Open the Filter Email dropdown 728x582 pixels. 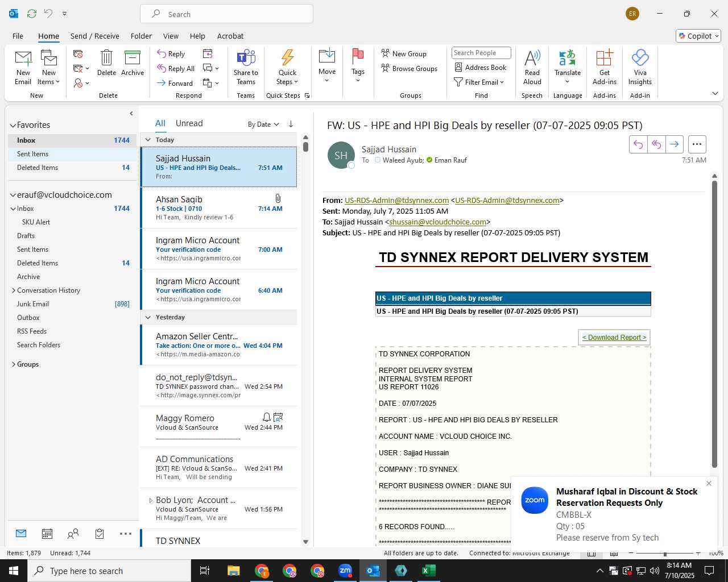[x=479, y=82]
